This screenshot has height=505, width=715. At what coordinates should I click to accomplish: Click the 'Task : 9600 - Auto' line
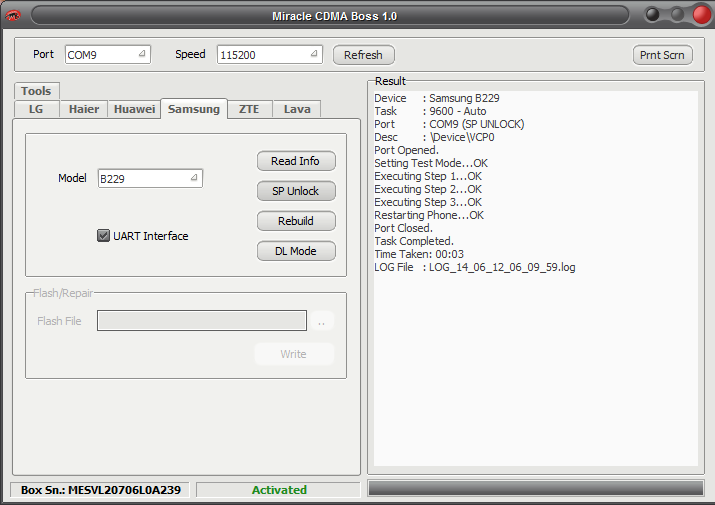coord(430,111)
